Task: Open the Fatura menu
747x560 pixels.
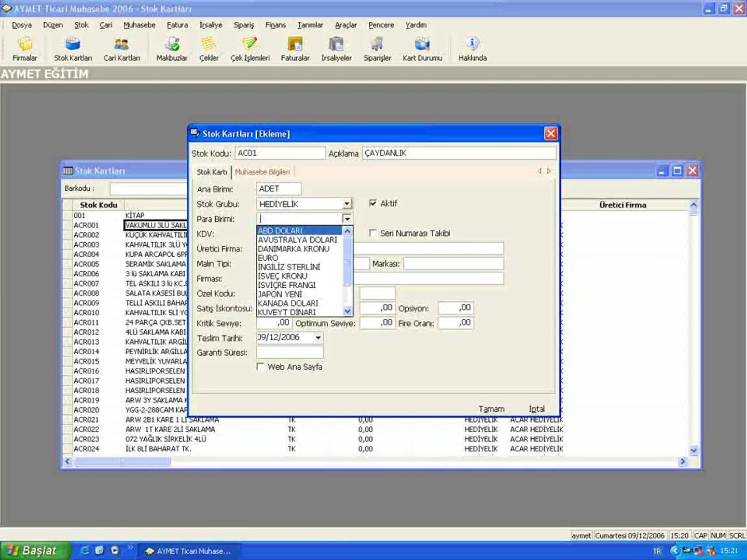Action: pos(177,25)
